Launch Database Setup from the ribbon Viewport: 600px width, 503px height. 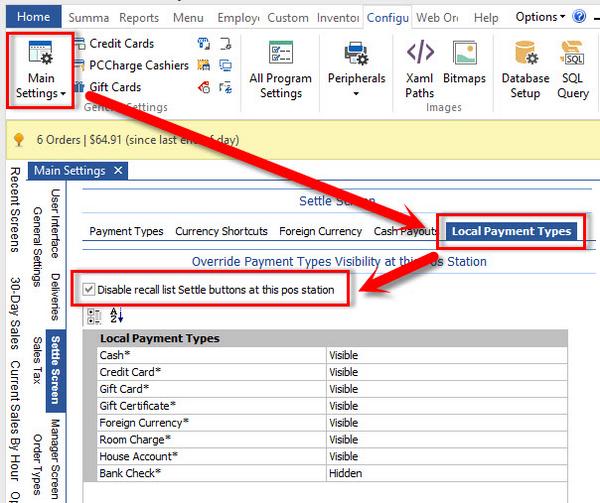tap(525, 70)
